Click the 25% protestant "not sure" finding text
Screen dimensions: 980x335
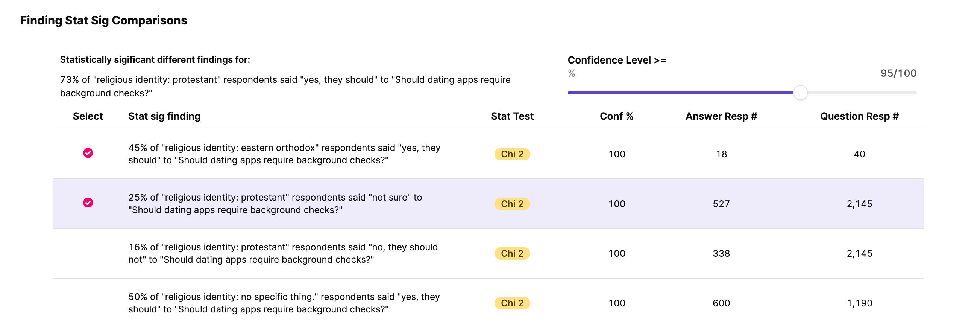pos(275,204)
